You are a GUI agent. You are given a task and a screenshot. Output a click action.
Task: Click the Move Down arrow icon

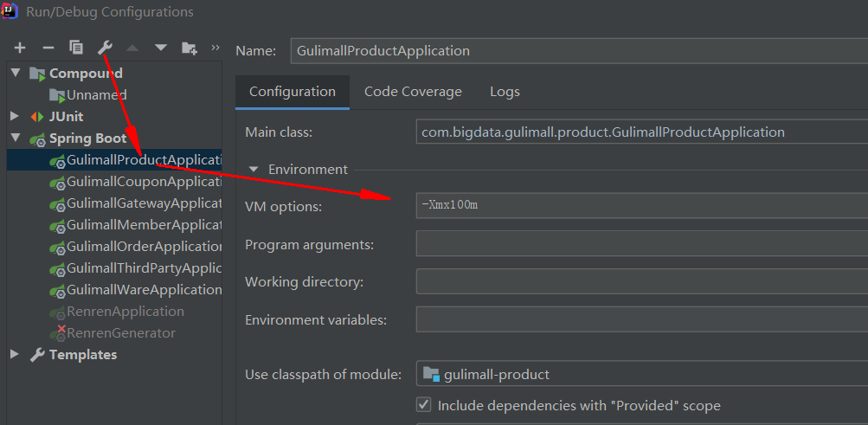pos(160,48)
